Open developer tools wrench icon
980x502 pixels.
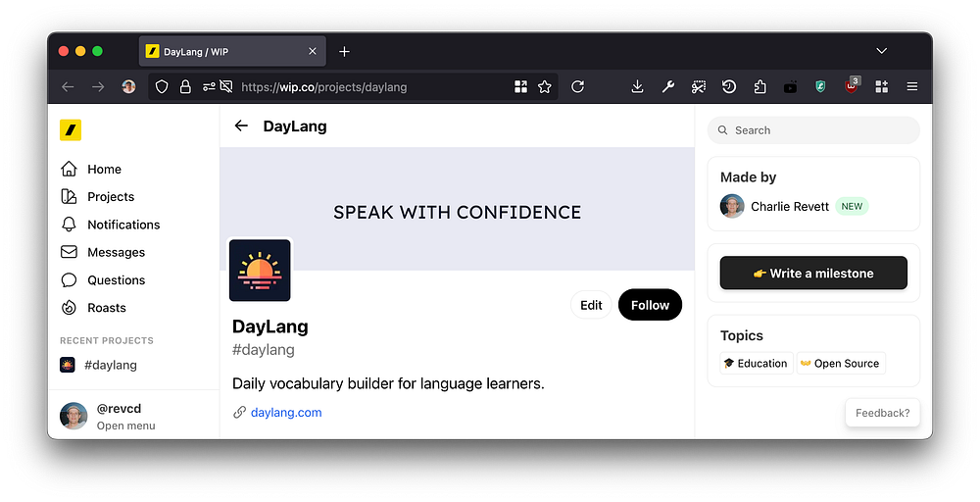pos(667,87)
